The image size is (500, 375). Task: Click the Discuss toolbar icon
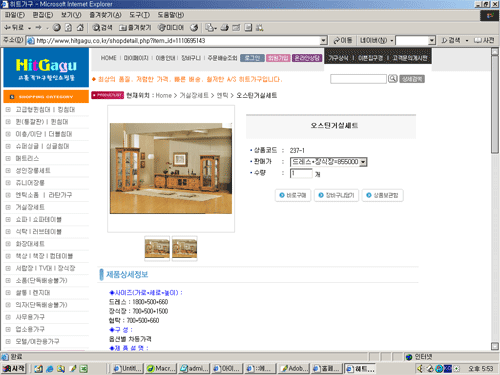tap(248, 28)
